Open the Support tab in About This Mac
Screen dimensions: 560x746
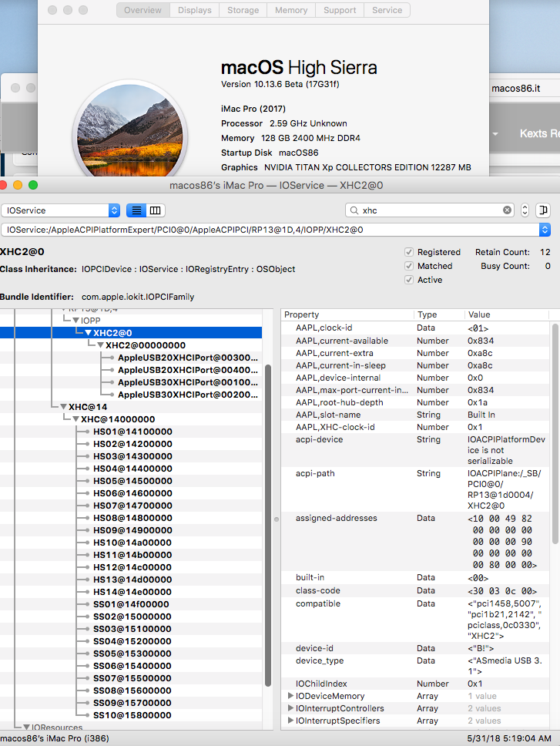pyautogui.click(x=340, y=10)
